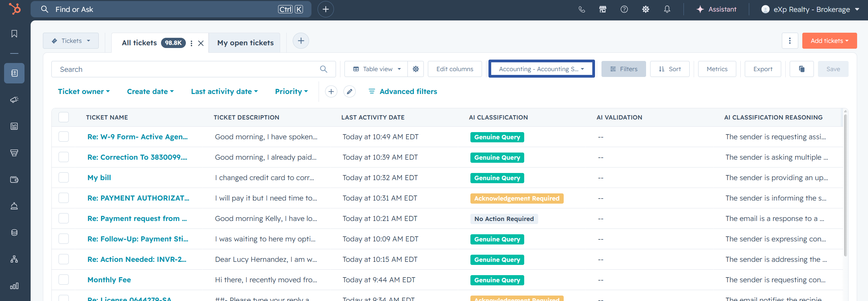Open the marketplace storefront icon
The width and height of the screenshot is (868, 301).
(x=603, y=9)
